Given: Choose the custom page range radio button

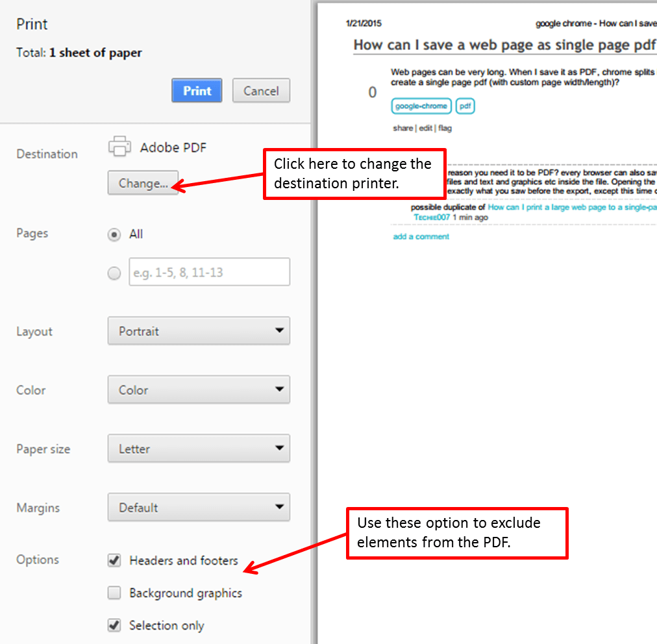Looking at the screenshot, I should pyautogui.click(x=115, y=273).
